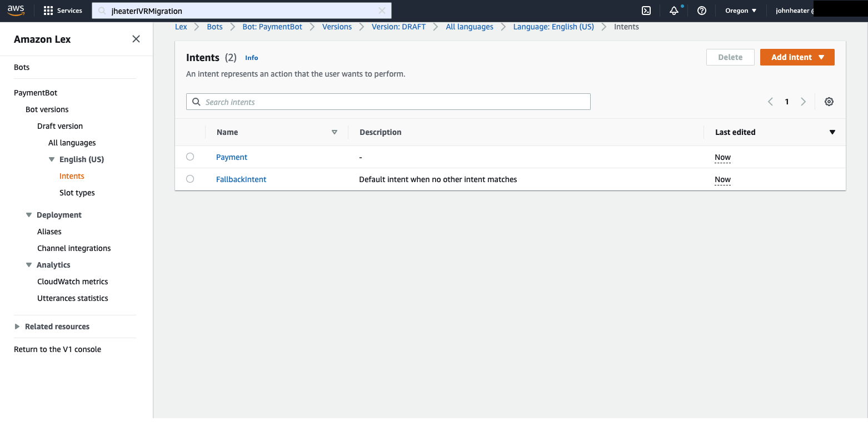Open Bots in the side navigation

click(x=22, y=67)
